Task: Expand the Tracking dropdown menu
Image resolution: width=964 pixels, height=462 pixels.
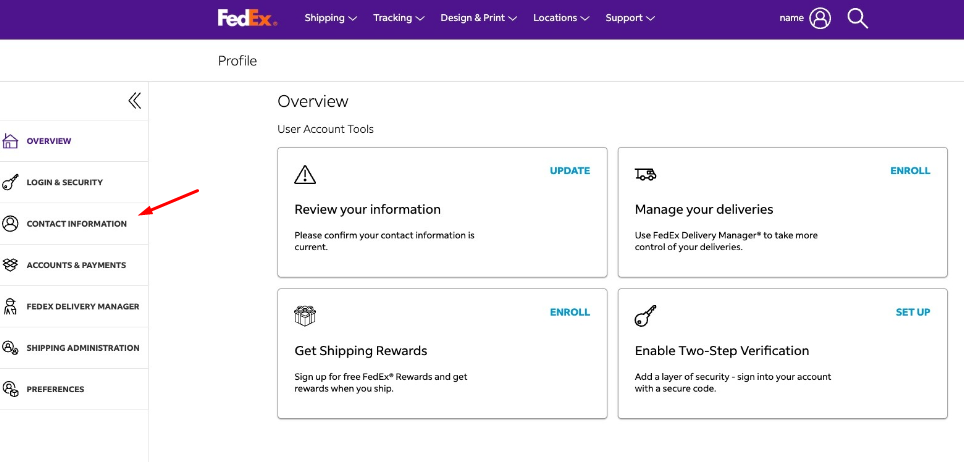Action: point(398,18)
